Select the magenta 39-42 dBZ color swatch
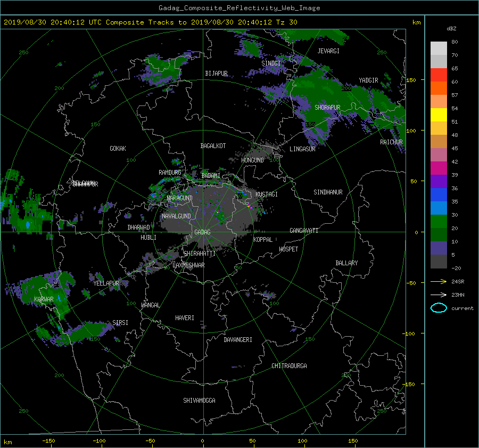 tap(439, 168)
